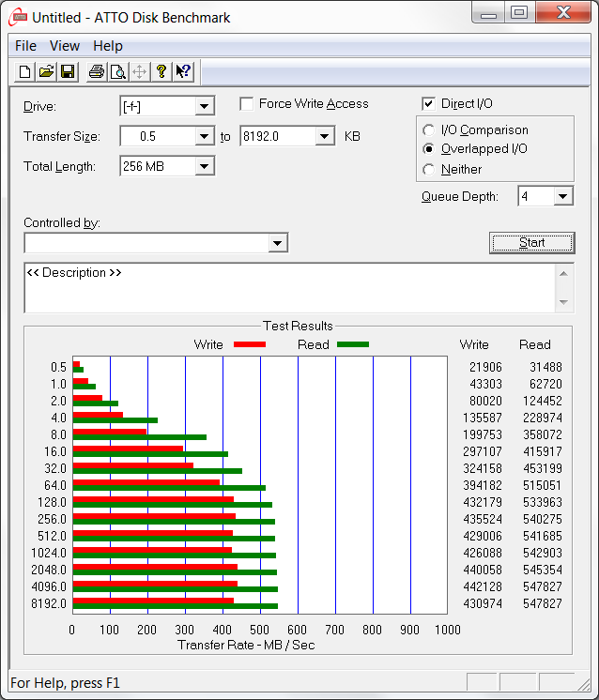Click the read value 533963
Image resolution: width=599 pixels, height=700 pixels.
coord(543,502)
